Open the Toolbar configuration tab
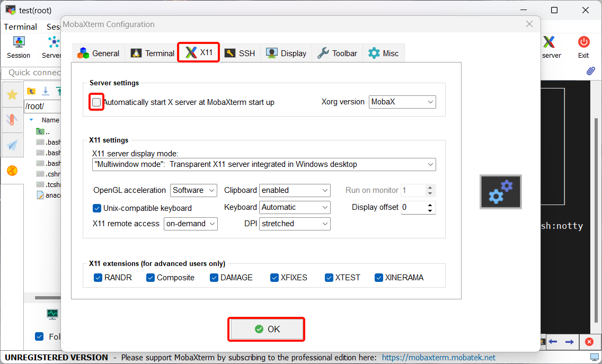The height and width of the screenshot is (364, 602). pyautogui.click(x=337, y=53)
